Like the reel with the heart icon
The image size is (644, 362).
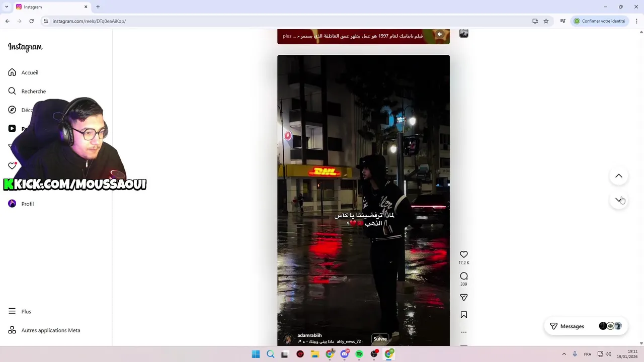coord(464,254)
